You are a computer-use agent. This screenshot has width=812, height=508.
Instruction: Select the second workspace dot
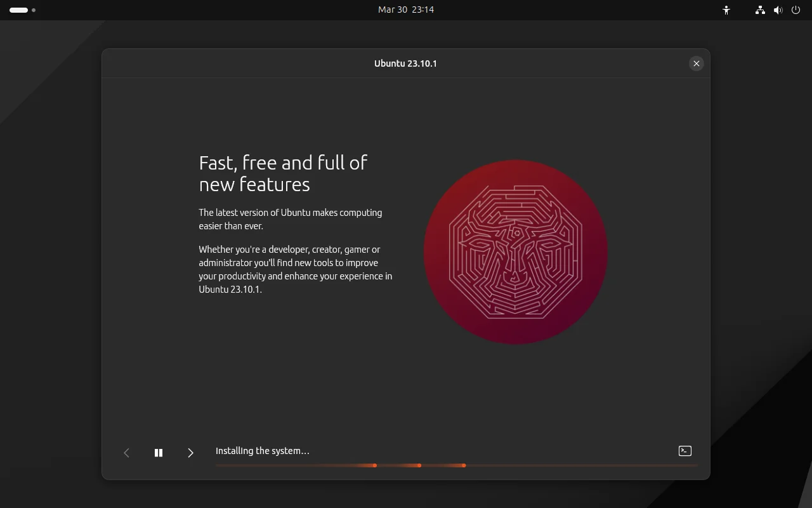[x=34, y=10]
